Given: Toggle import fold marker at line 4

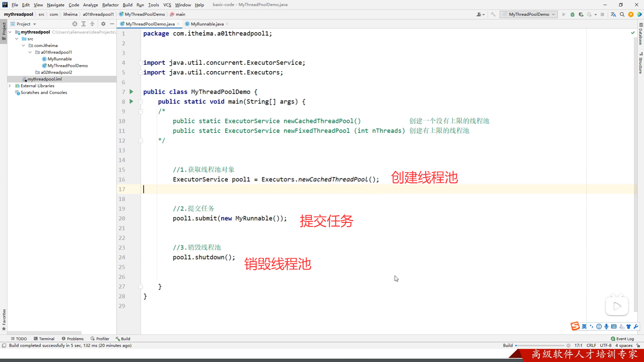Looking at the screenshot, I should click(x=141, y=63).
